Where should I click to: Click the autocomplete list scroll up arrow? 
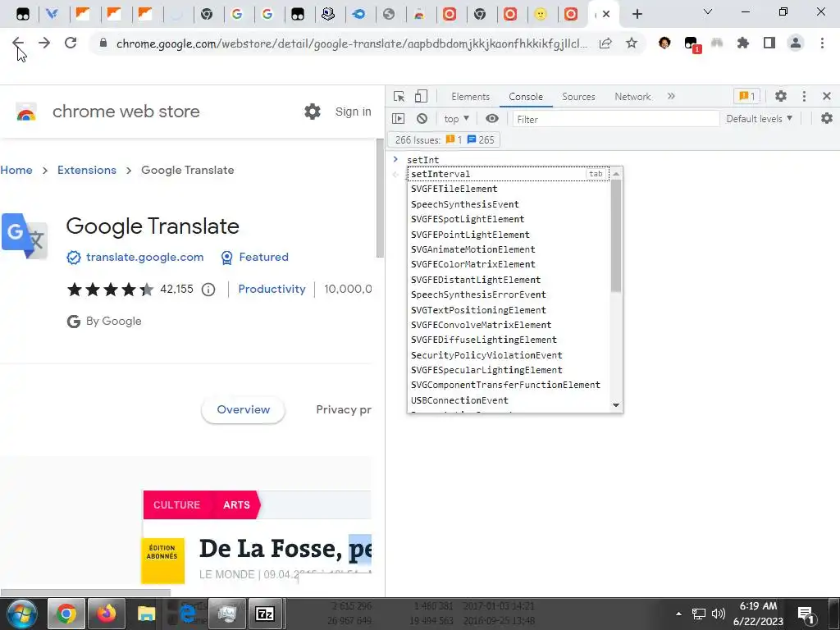pyautogui.click(x=616, y=174)
